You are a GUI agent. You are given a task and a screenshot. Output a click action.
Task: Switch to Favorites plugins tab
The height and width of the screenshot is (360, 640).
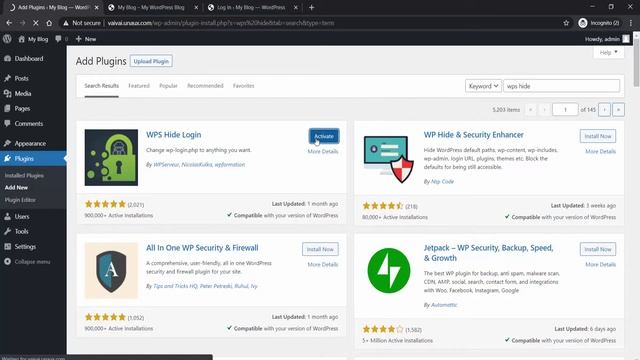[x=244, y=86]
